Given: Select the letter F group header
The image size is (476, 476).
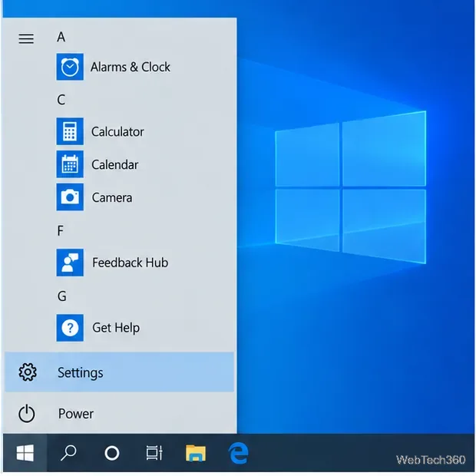Looking at the screenshot, I should click(61, 231).
